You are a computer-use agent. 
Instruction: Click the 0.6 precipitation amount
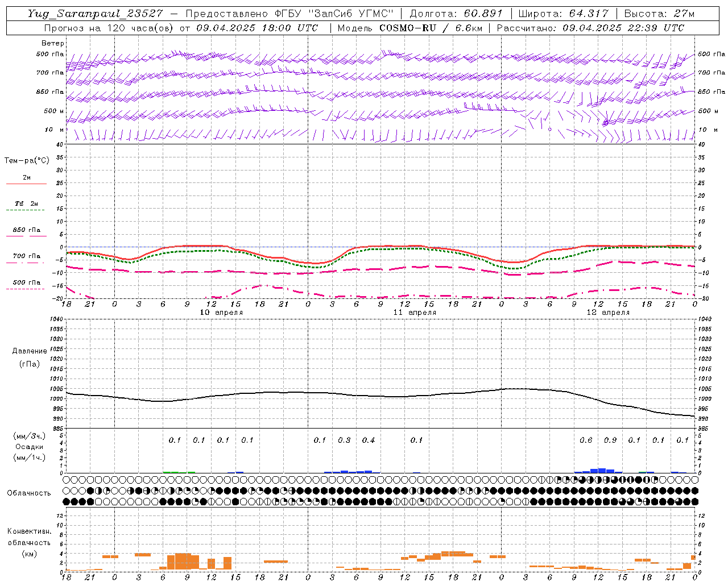(586, 440)
